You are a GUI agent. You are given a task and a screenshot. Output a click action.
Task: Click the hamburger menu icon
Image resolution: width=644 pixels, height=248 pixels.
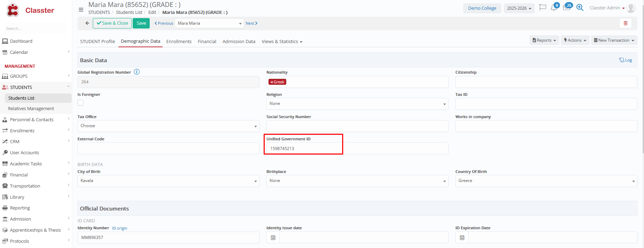click(81, 10)
